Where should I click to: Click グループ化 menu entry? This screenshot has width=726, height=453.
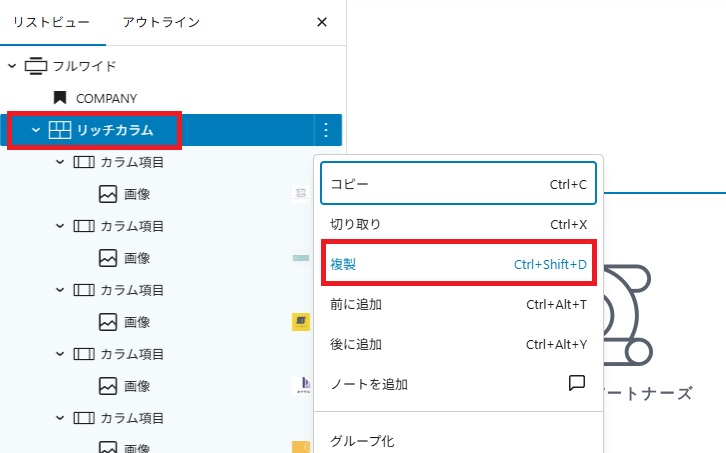[x=458, y=440]
